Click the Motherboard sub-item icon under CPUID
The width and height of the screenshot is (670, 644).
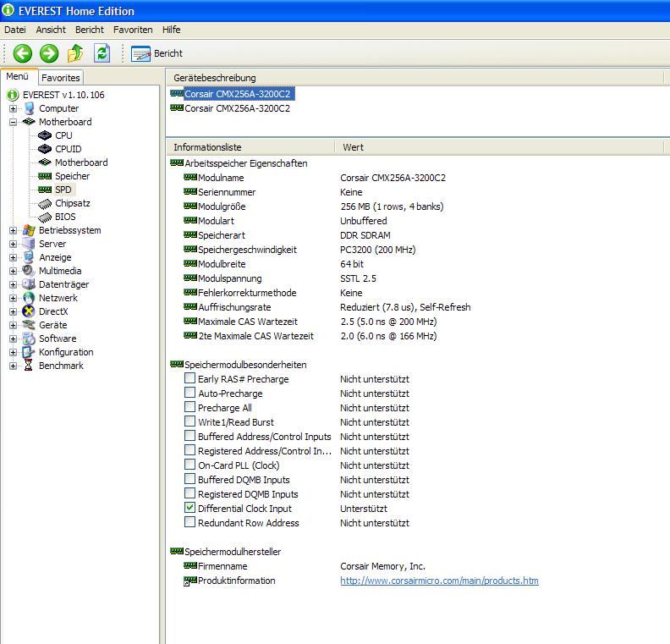(45, 162)
